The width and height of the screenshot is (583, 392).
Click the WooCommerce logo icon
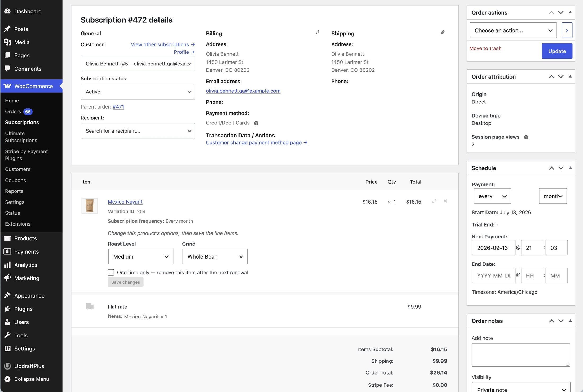[x=7, y=86]
